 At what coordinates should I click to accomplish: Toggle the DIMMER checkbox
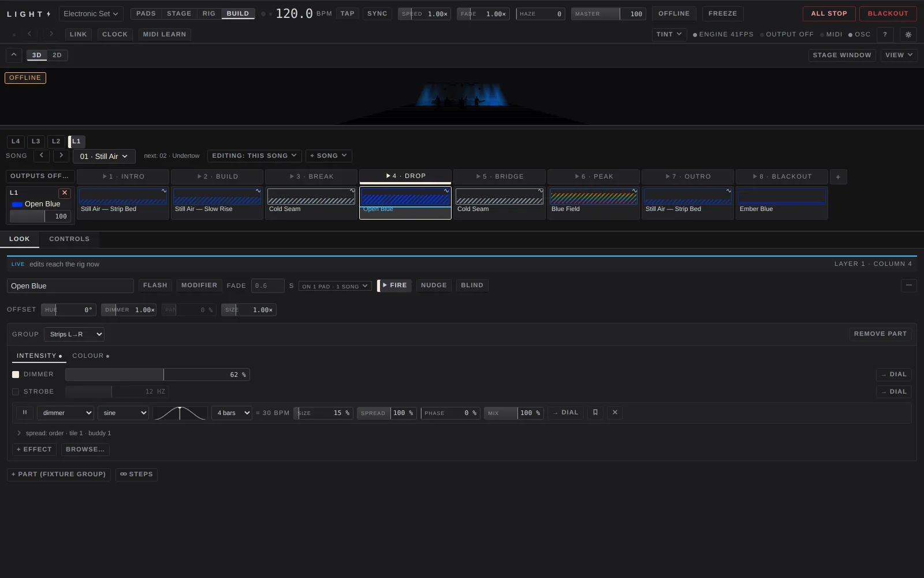pos(16,375)
